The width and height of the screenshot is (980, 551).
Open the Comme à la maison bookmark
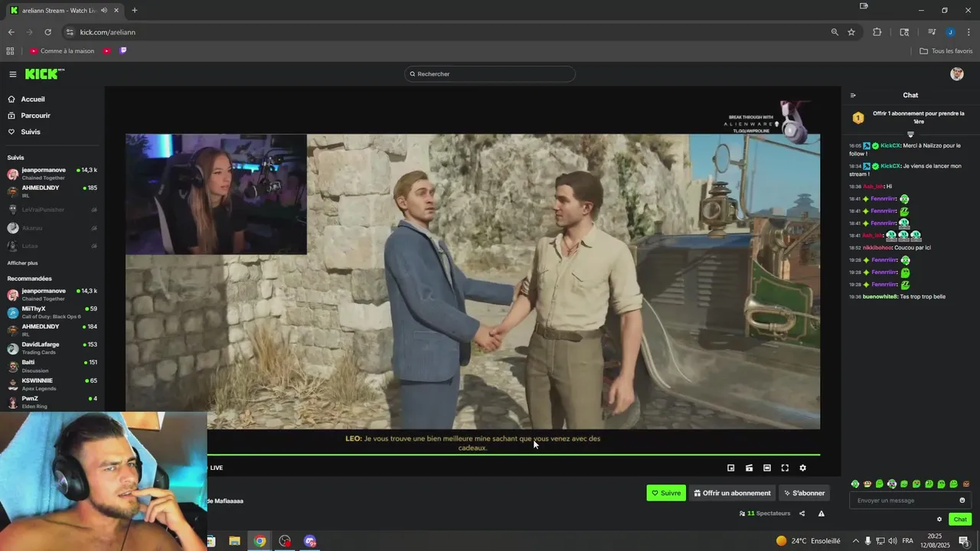[62, 51]
